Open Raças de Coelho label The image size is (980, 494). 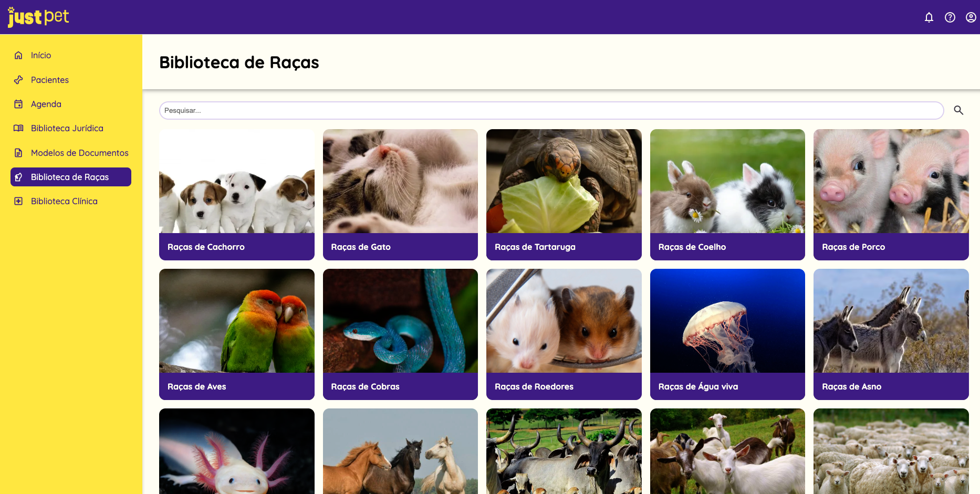click(692, 247)
